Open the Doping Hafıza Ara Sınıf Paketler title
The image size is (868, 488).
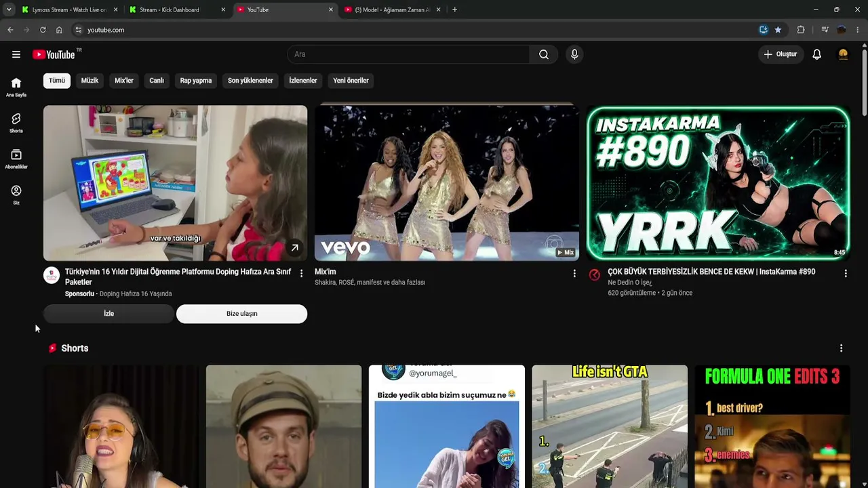pos(178,277)
